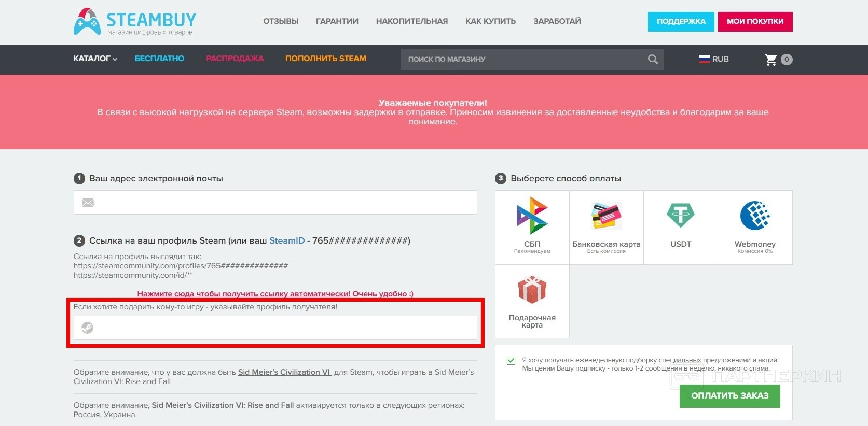Click the 'Ваш адрес электронной почты' heading
This screenshot has width=868, height=426.
(156, 179)
